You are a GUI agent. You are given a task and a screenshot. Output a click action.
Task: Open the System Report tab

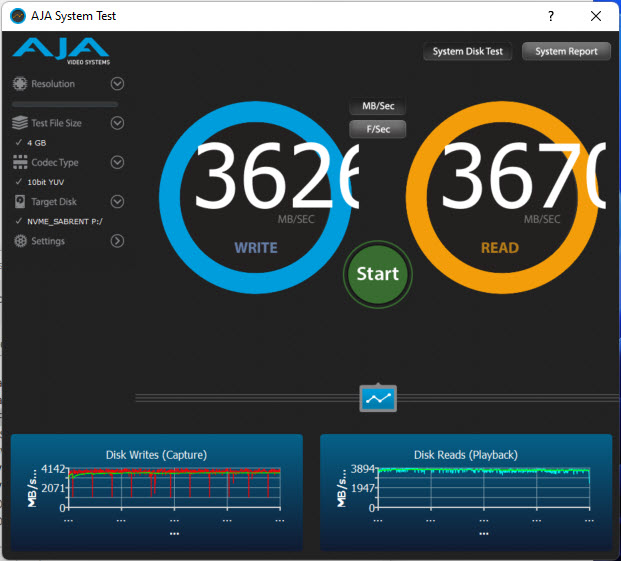[566, 51]
